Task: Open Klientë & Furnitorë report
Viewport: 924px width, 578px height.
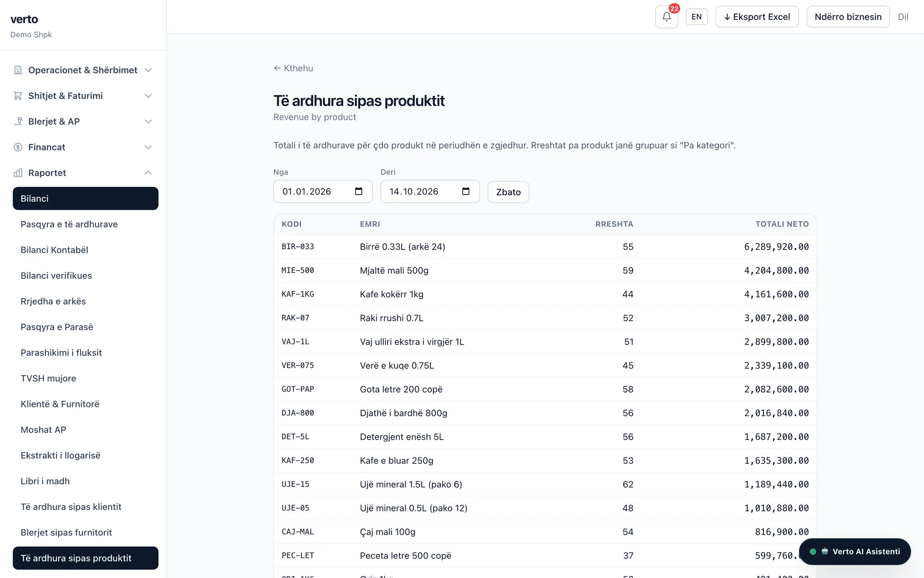Action: (85, 404)
